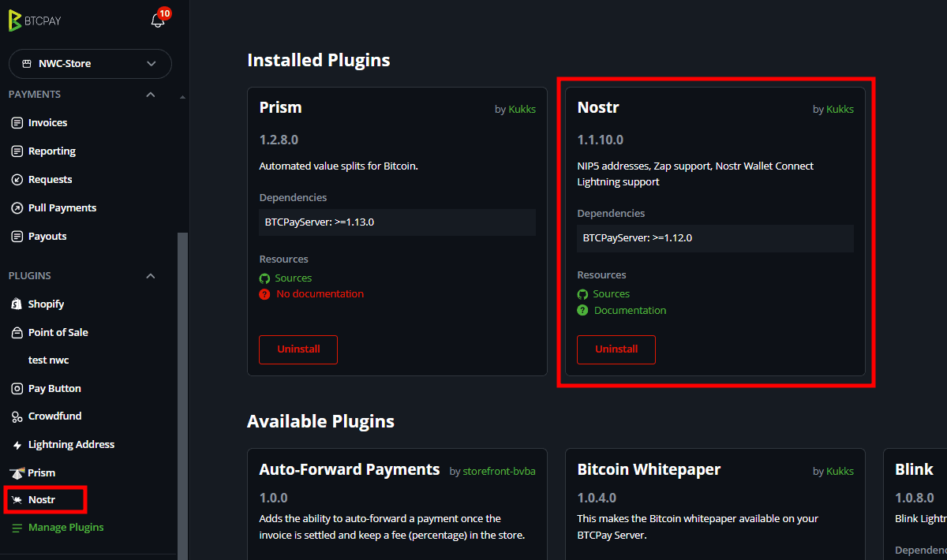Open Lightning Address page
Image resolution: width=947 pixels, height=560 pixels.
(71, 445)
